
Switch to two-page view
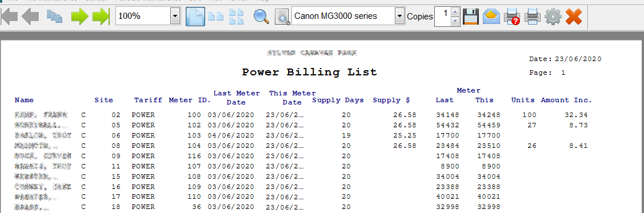point(216,17)
